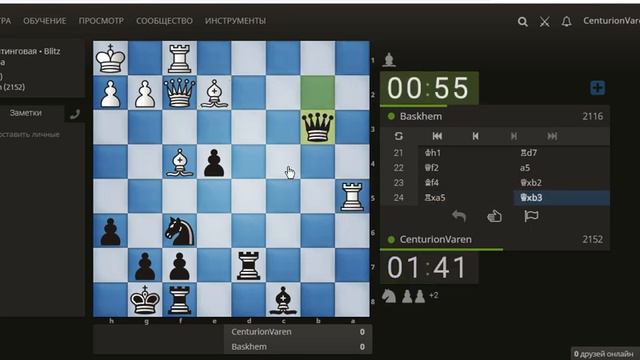Click the white rook on f1
The image size is (640, 360).
[179, 58]
